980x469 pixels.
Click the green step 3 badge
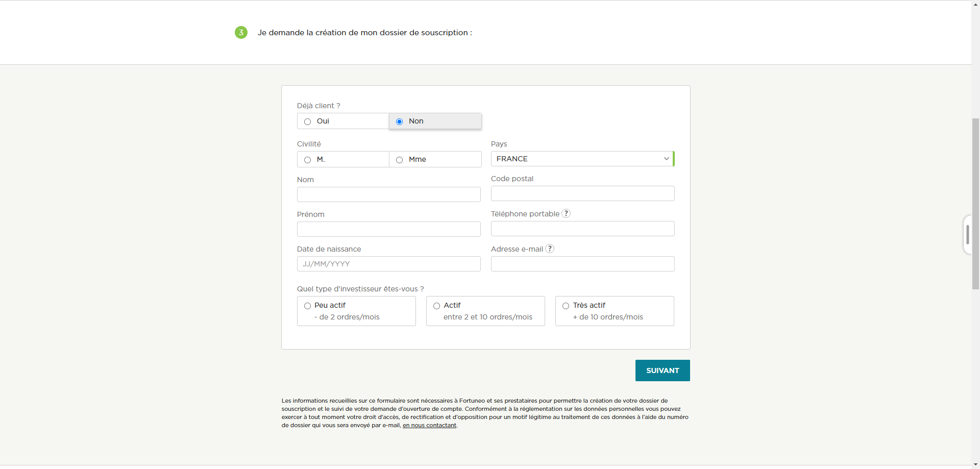pyautogui.click(x=241, y=32)
